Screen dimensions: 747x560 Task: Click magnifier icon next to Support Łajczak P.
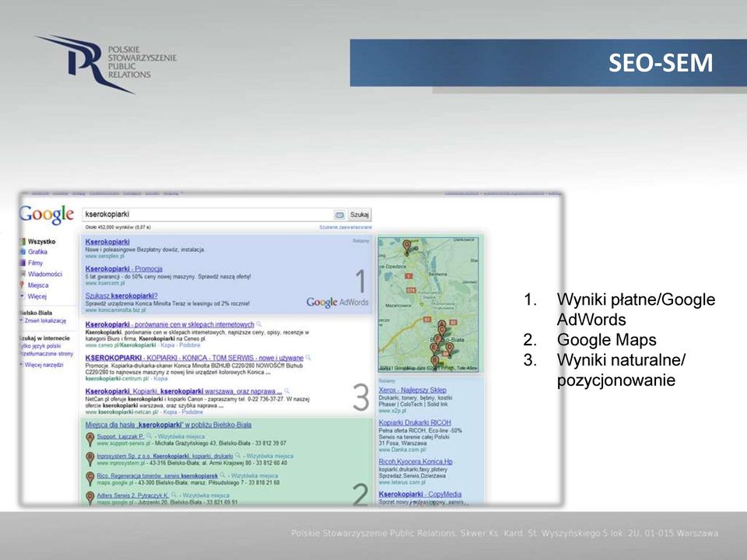(149, 436)
